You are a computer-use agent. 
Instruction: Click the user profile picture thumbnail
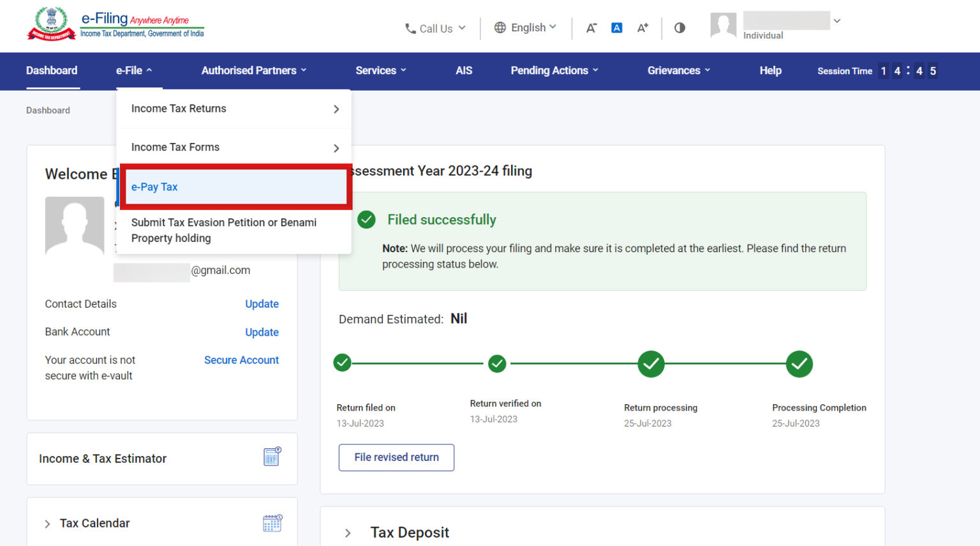point(723,26)
